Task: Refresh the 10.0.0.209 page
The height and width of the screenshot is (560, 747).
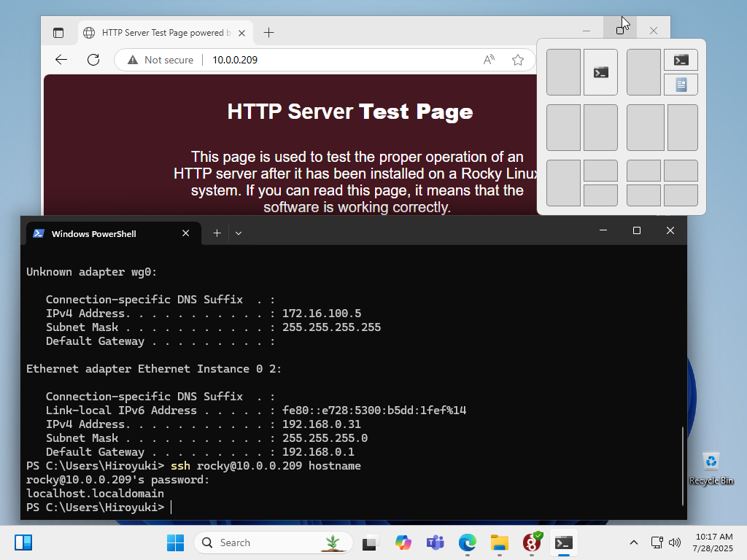Action: coord(93,60)
